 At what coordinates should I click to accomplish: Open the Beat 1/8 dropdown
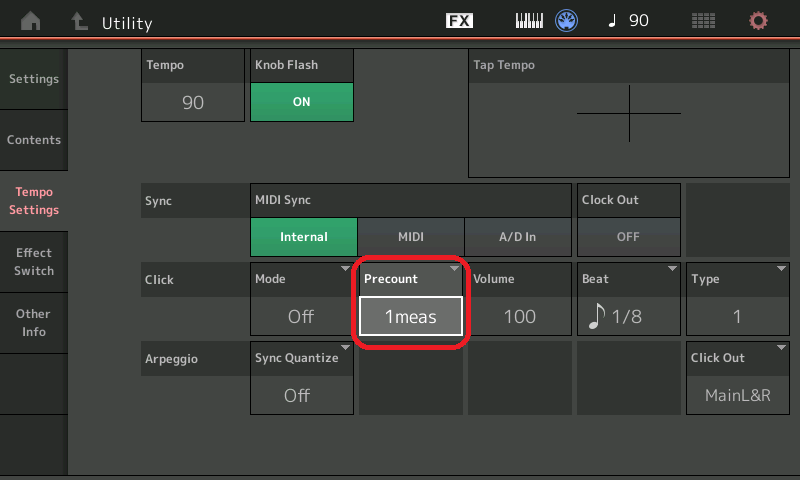click(x=628, y=300)
